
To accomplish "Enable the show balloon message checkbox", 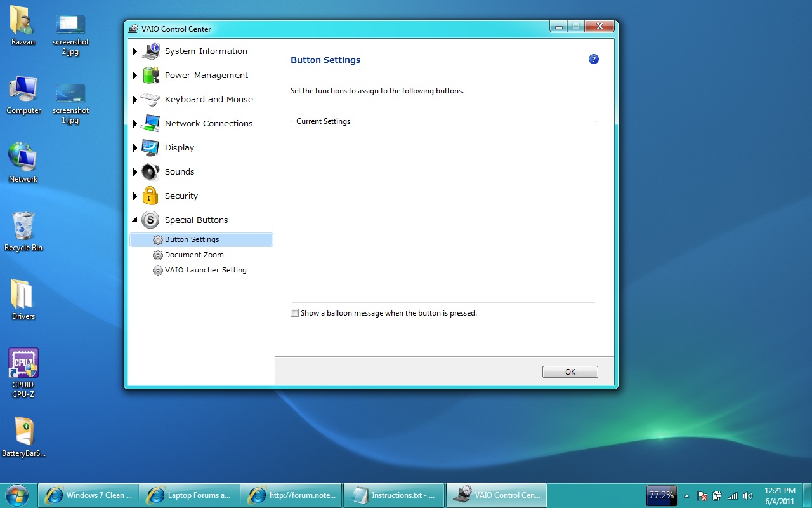I will click(x=294, y=313).
